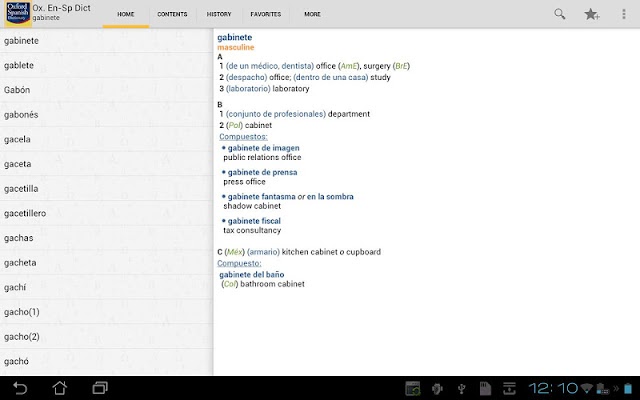Viewport: 640px width, 400px height.
Task: Tap the 'Méx' region label
Action: coord(234,252)
